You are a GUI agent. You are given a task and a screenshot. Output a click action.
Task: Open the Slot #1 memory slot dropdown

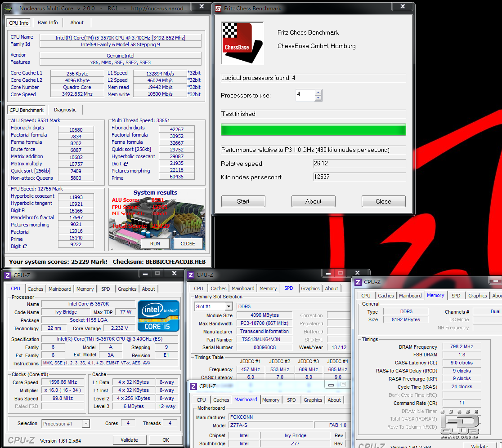pos(229,306)
